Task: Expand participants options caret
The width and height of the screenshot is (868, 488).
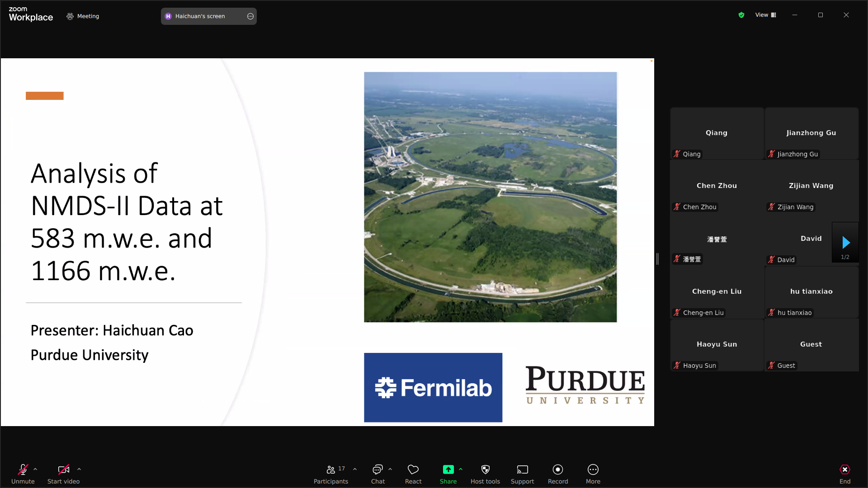Action: tap(355, 469)
